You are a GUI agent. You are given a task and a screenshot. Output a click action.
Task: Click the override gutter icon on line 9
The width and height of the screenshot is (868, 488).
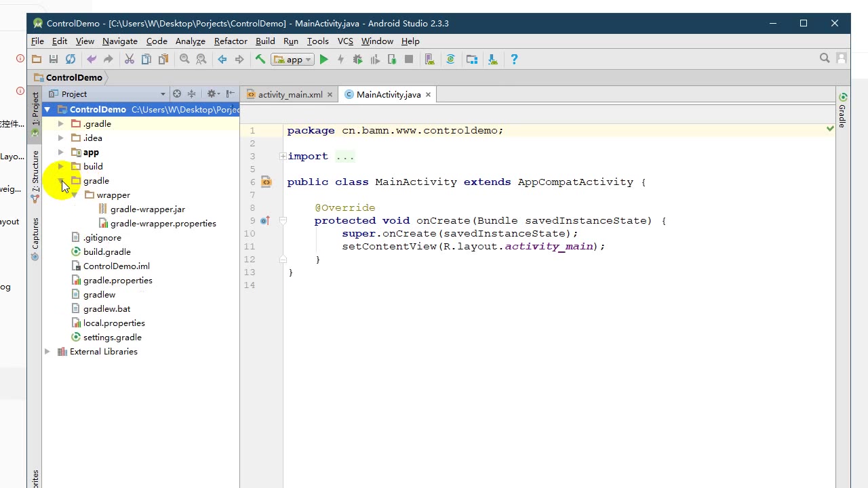(265, 220)
